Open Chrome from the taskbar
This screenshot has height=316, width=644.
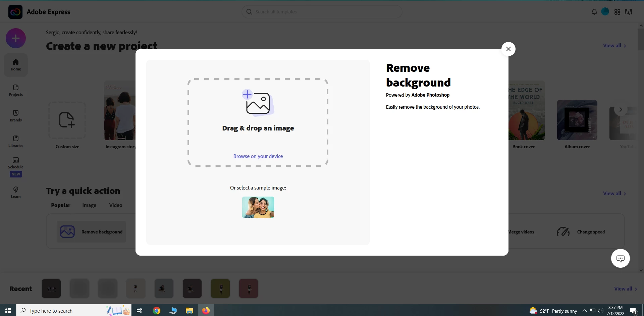point(157,311)
